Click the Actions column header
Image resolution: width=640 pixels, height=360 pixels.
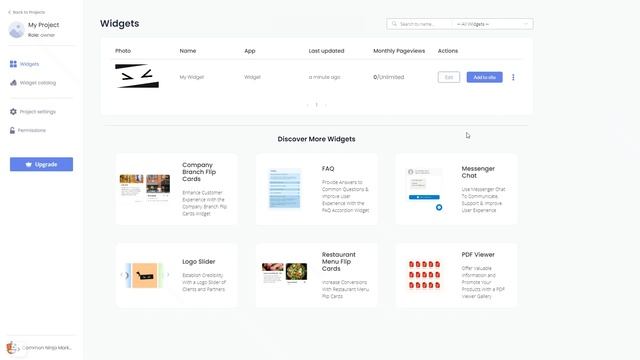pyautogui.click(x=448, y=51)
